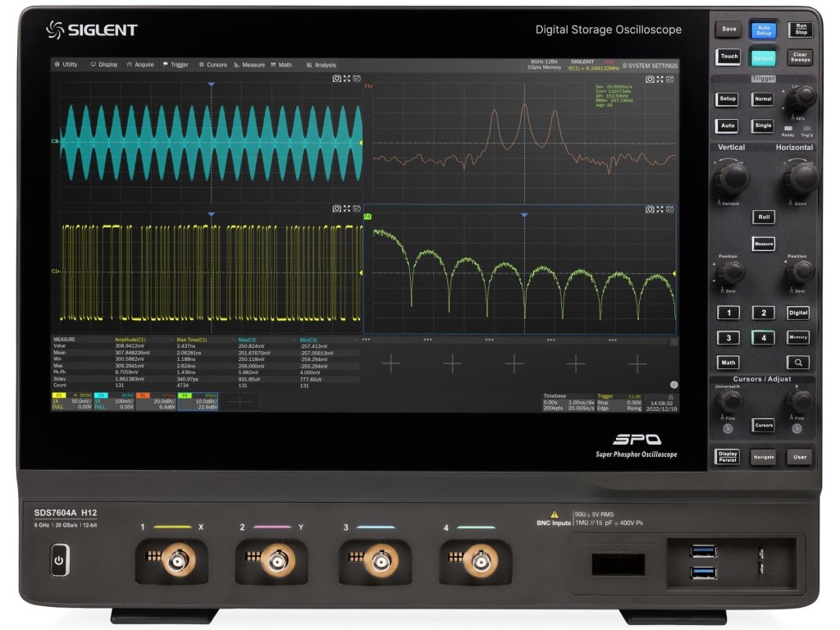
Task: Open the Timebase settings box
Action: [x=567, y=400]
